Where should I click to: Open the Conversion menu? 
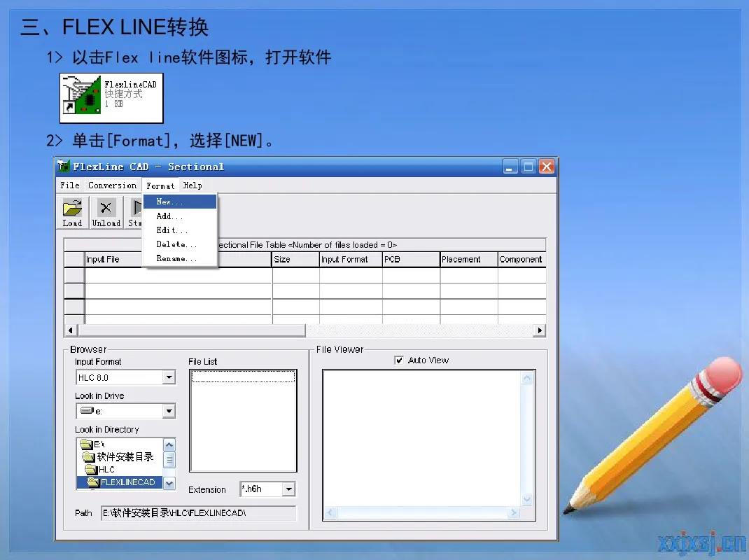point(112,185)
